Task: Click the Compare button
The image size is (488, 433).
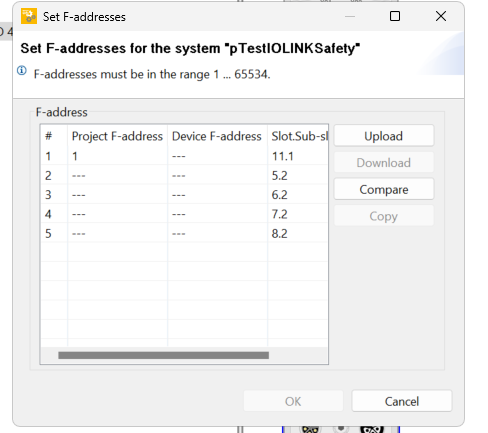Action: pyautogui.click(x=384, y=189)
